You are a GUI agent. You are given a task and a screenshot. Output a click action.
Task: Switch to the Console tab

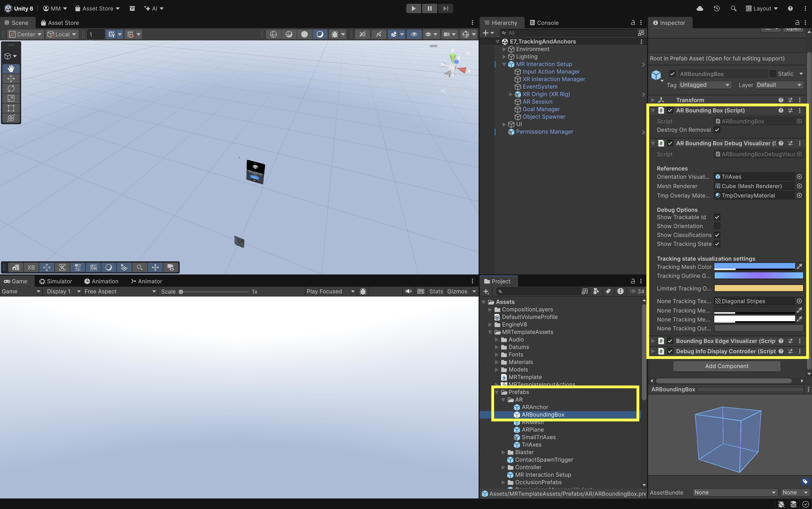[544, 23]
